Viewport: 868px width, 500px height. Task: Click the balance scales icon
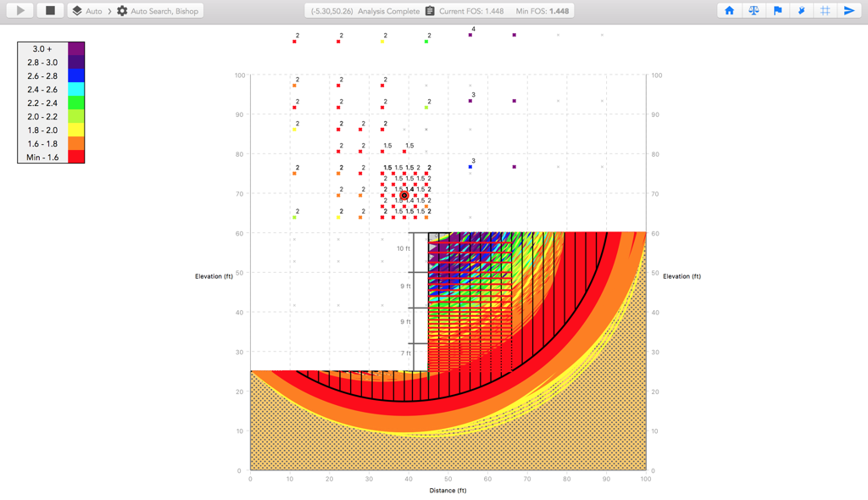[754, 10]
